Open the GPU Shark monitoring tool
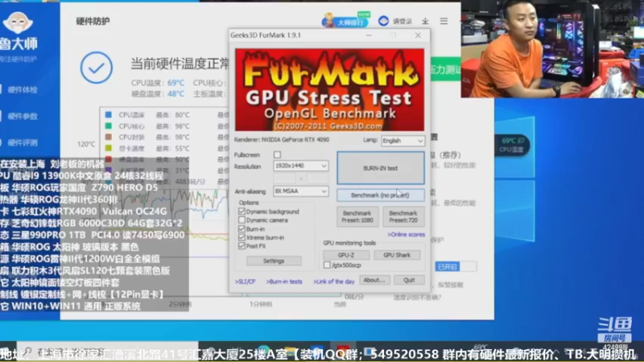644x362 pixels. click(x=397, y=255)
